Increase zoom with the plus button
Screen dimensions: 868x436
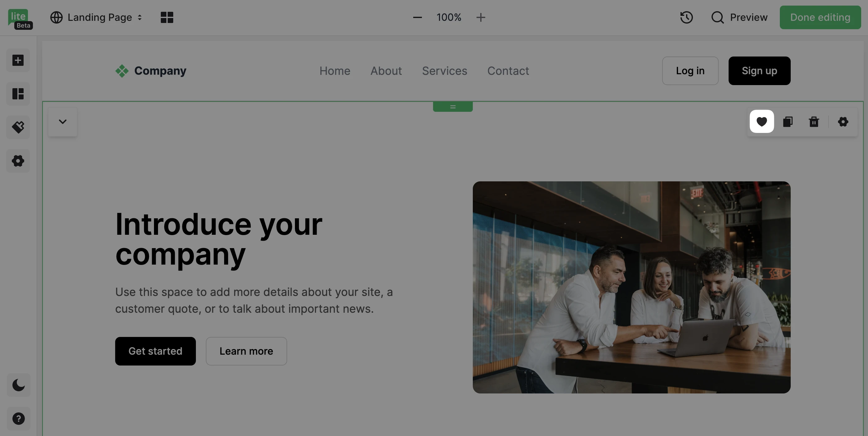[481, 17]
